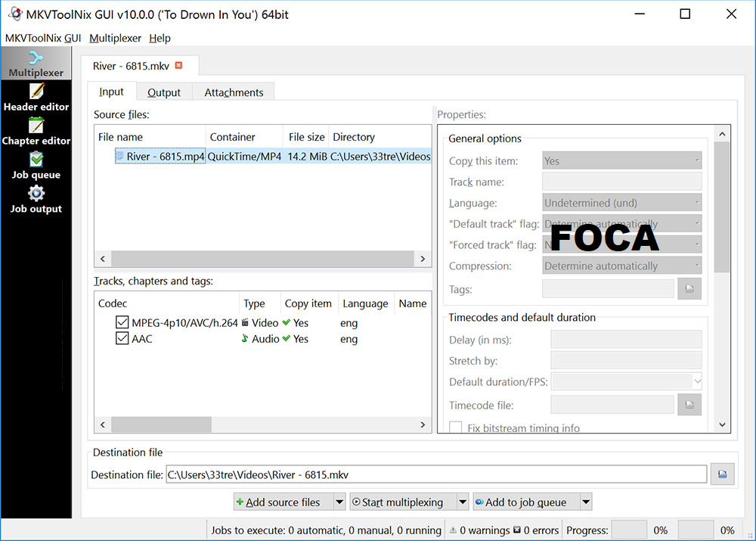This screenshot has height=541, width=756.
Task: Open the Help menu
Action: point(160,38)
